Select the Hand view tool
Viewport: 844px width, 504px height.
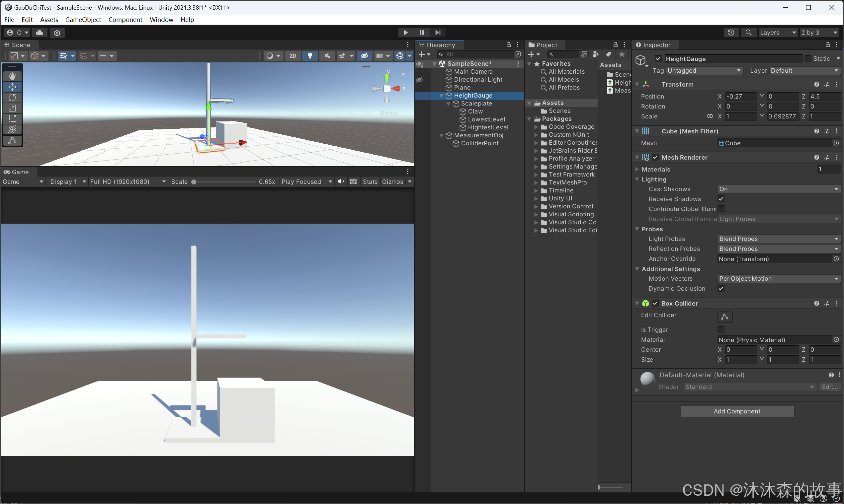pyautogui.click(x=12, y=76)
